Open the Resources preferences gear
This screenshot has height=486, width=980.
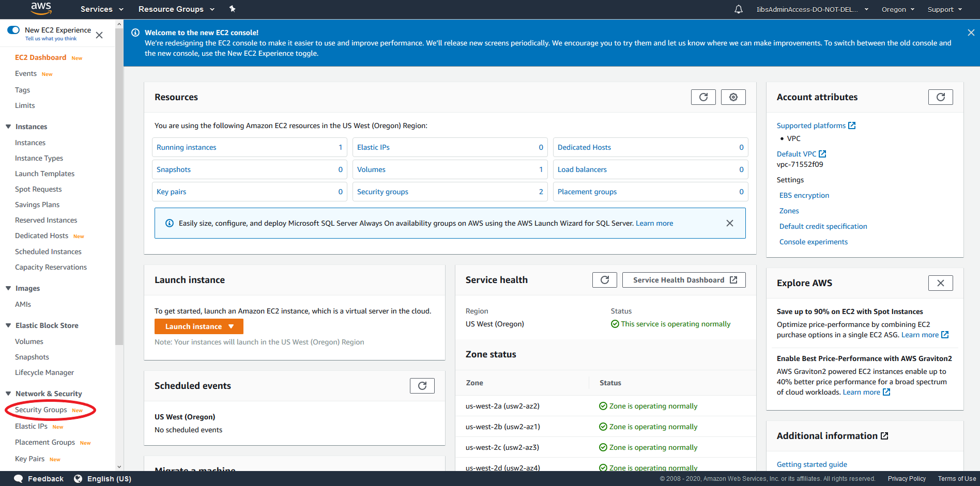pos(733,97)
